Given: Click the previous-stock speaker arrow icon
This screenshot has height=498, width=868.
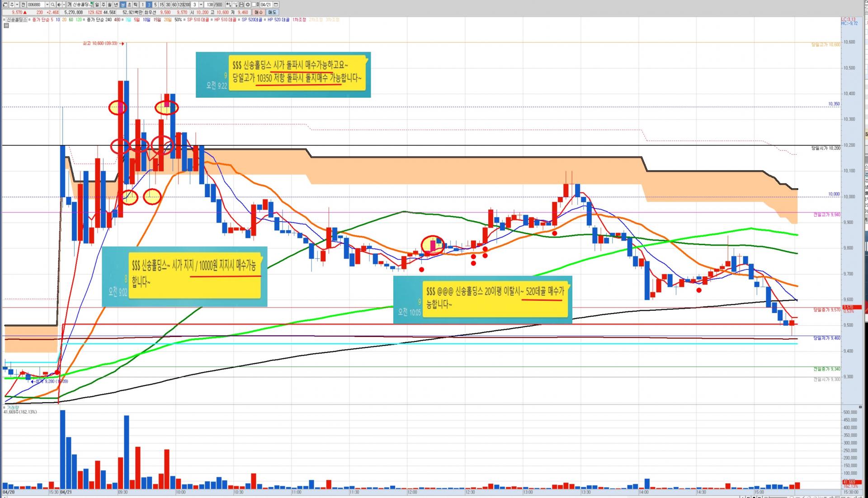Looking at the screenshot, I should click(59, 5).
